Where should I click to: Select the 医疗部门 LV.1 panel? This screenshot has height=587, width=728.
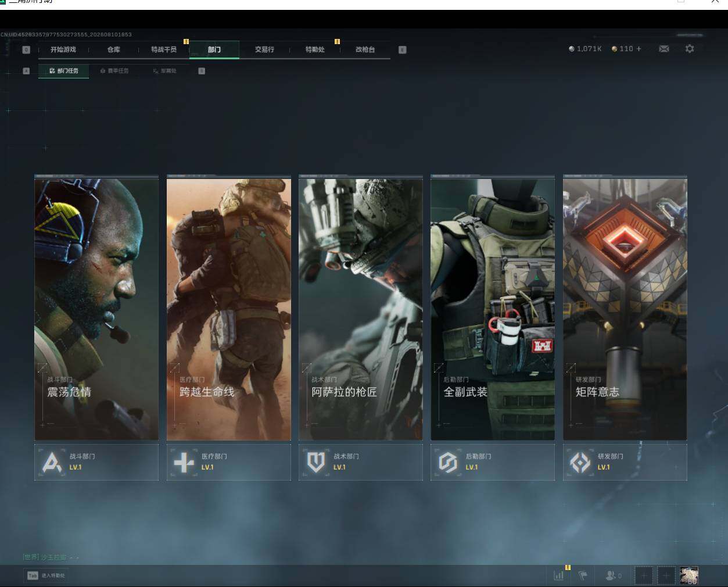(x=229, y=463)
